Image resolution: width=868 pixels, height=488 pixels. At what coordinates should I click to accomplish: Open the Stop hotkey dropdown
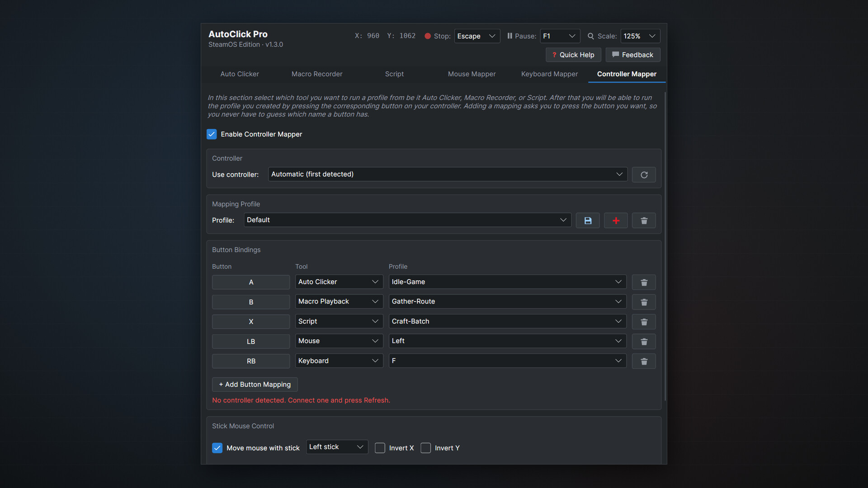pyautogui.click(x=477, y=36)
